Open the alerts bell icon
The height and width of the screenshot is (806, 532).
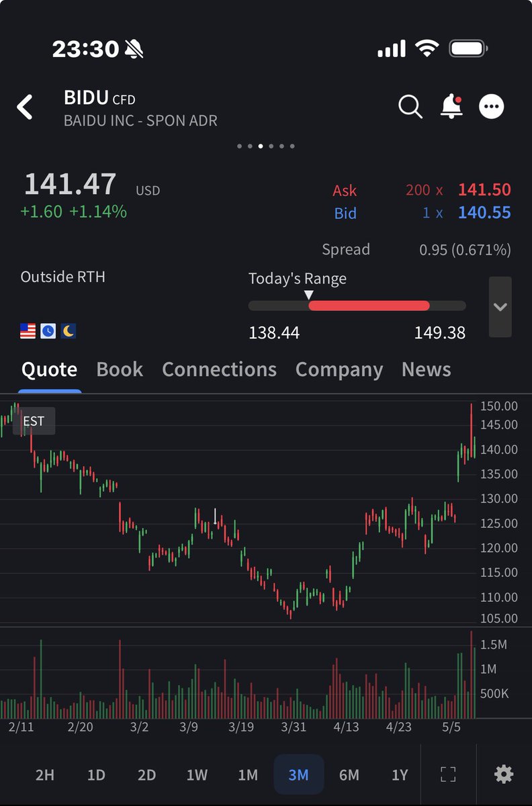[451, 106]
